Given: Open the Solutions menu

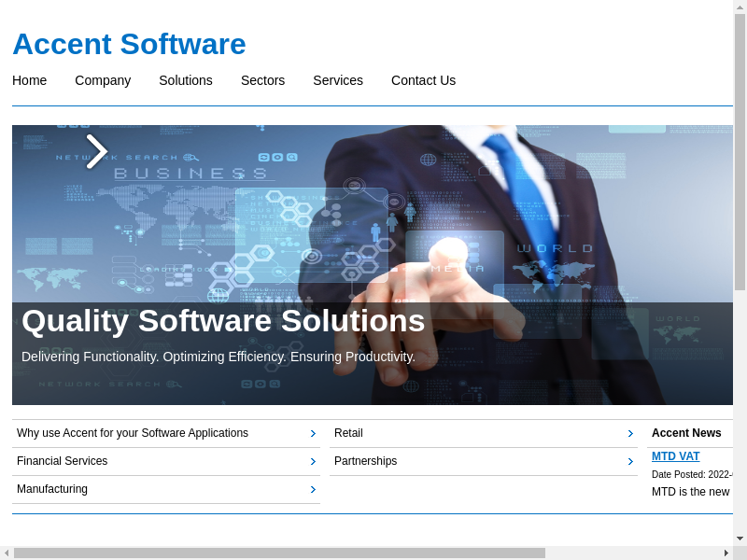Looking at the screenshot, I should pos(186,80).
